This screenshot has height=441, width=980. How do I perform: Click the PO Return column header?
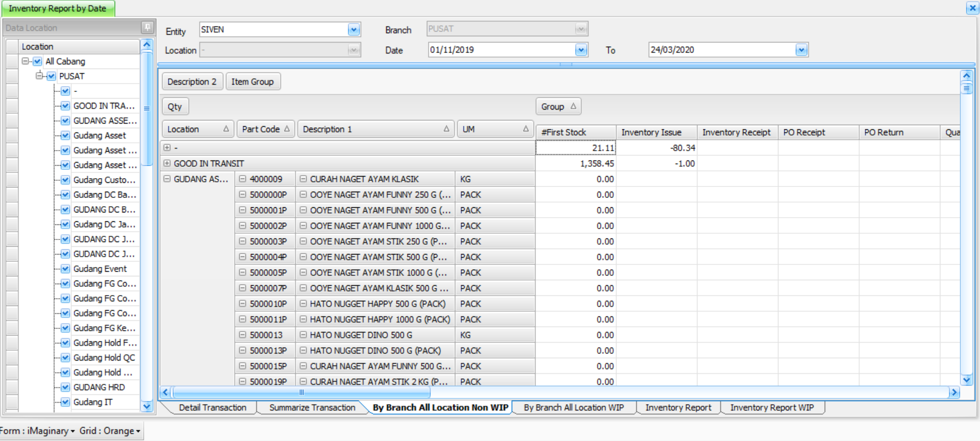[900, 132]
